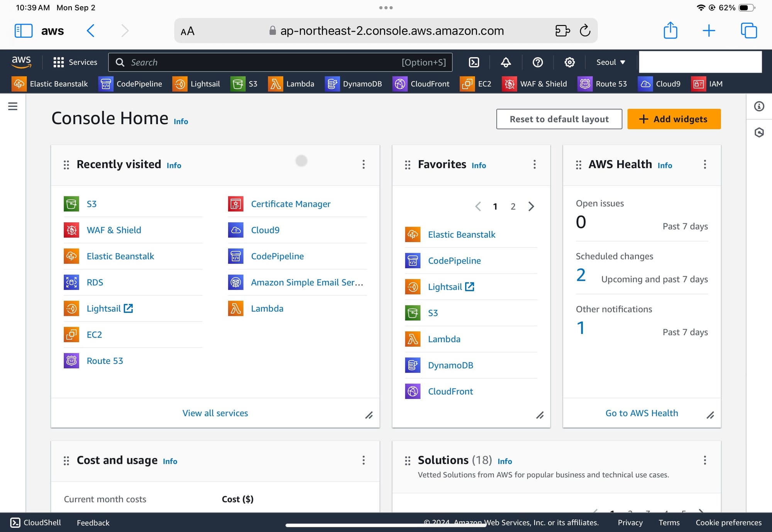Open IAM from the favorites bar
This screenshot has height=532, width=772.
707,84
